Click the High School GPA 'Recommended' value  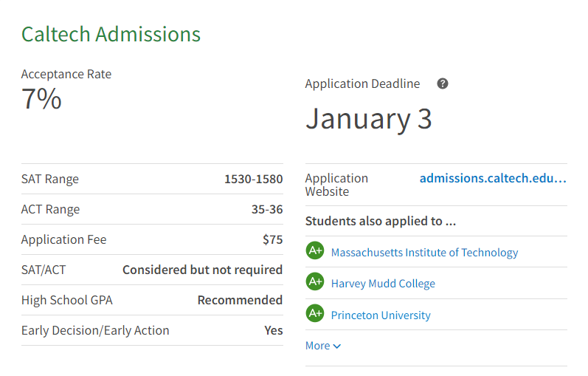(x=240, y=300)
